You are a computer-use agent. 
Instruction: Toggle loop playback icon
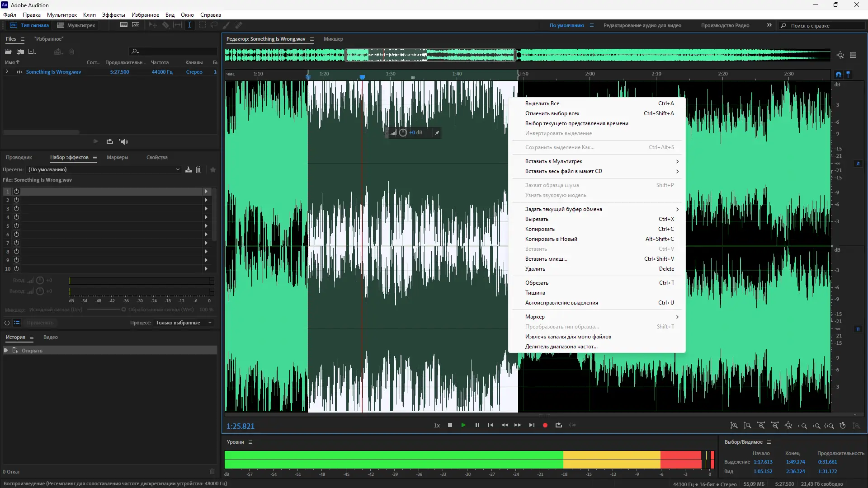(559, 425)
